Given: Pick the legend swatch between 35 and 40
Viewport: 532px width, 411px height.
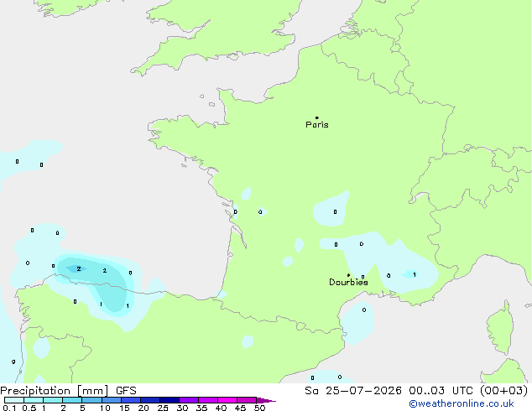Looking at the screenshot, I should tap(207, 400).
